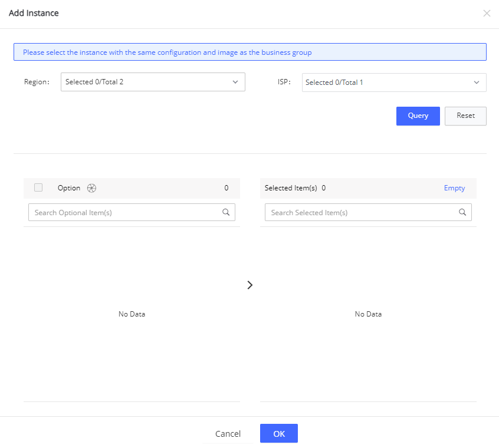This screenshot has width=499, height=448.
Task: Click the Option label text
Action: tap(69, 188)
